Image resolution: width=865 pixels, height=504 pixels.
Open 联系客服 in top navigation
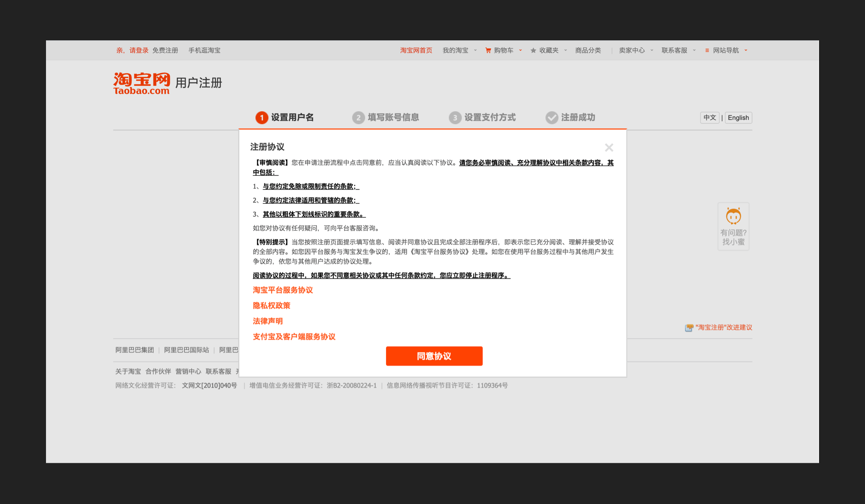(x=675, y=50)
